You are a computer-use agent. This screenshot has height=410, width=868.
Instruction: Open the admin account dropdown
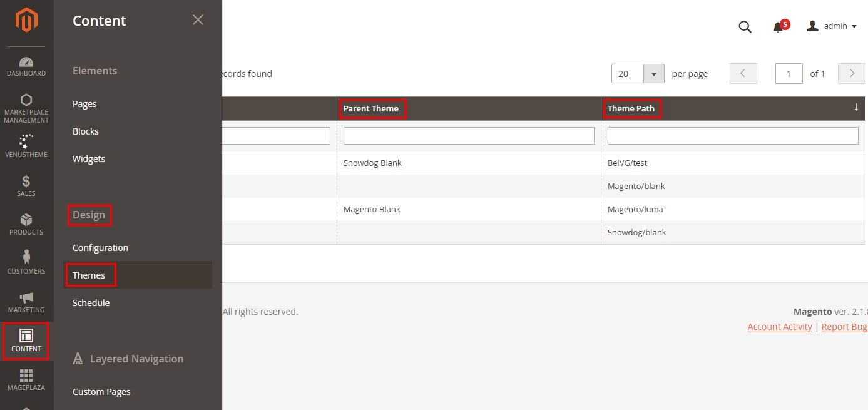pyautogui.click(x=832, y=26)
